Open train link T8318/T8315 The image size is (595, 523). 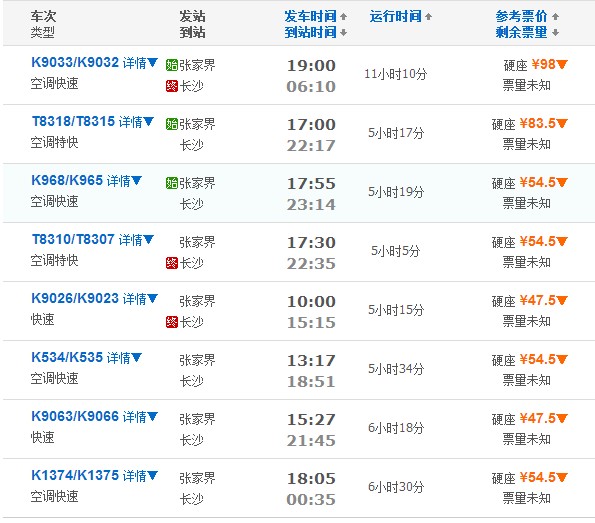coord(73,121)
